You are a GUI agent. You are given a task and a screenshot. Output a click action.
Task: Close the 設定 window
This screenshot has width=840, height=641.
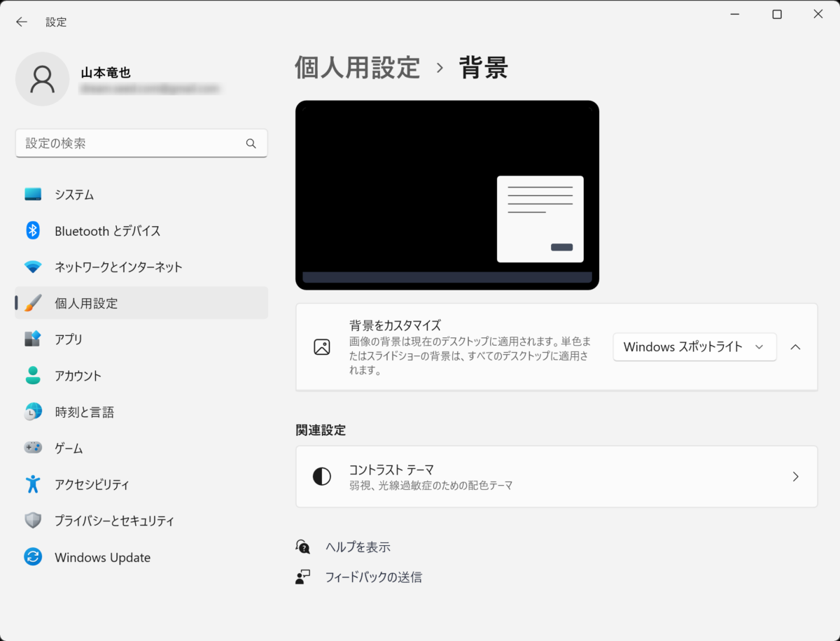click(x=818, y=14)
